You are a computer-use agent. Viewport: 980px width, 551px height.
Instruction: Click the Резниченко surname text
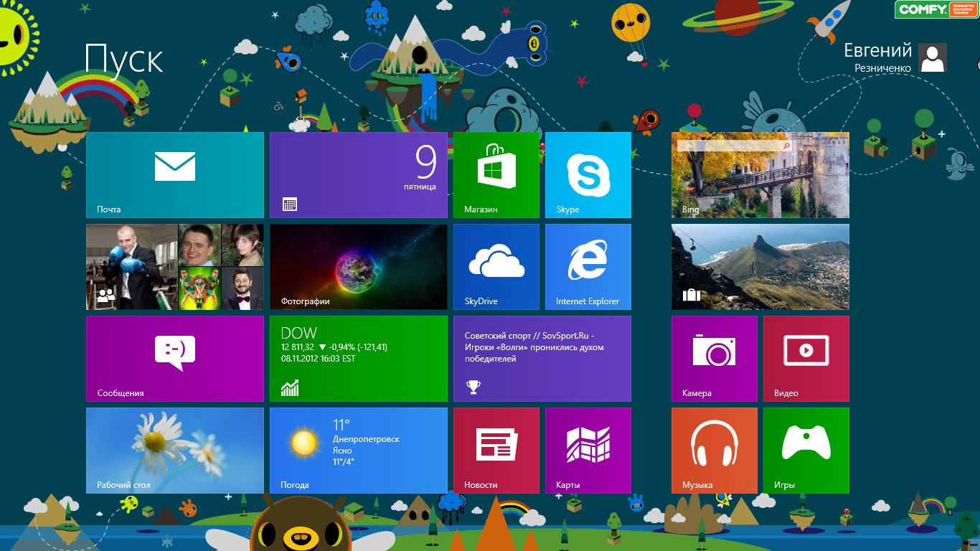pyautogui.click(x=882, y=68)
